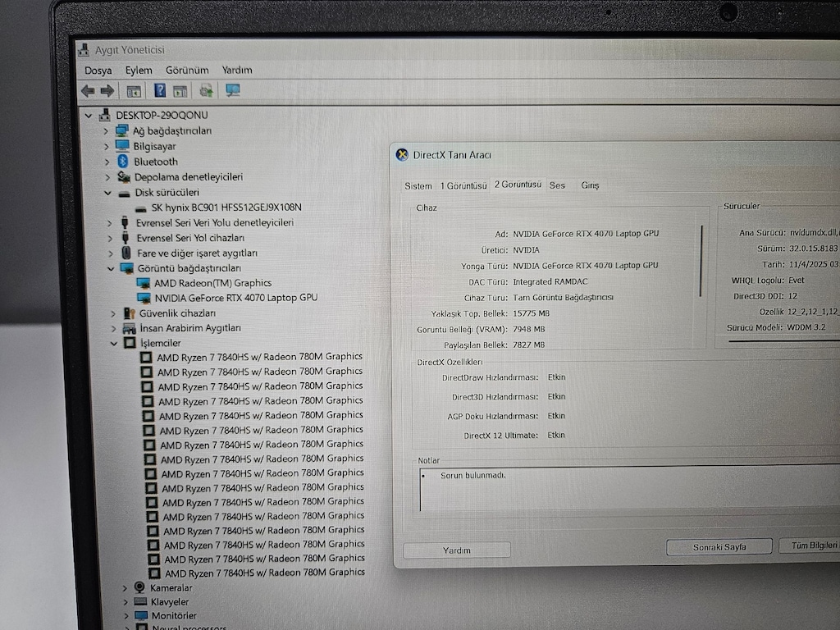Click the Monitörler monitor icon
This screenshot has height=630, width=840.
[141, 615]
